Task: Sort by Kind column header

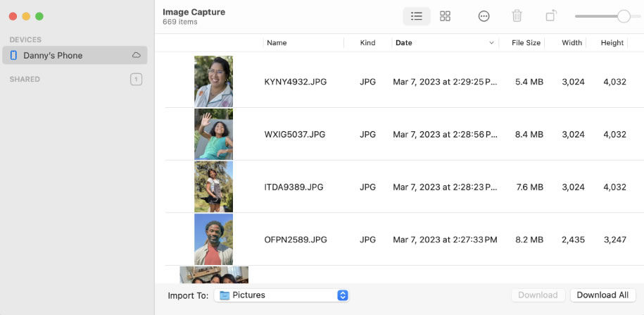Action: 367,43
